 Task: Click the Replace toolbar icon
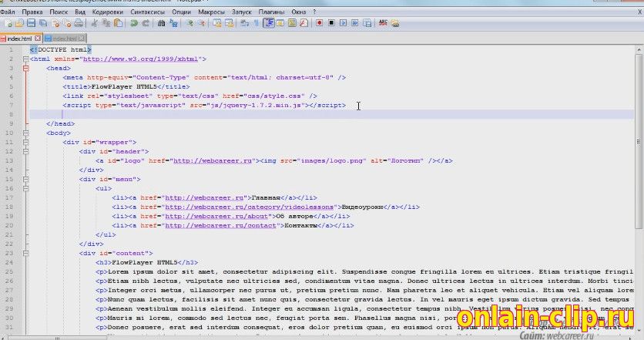click(173, 23)
